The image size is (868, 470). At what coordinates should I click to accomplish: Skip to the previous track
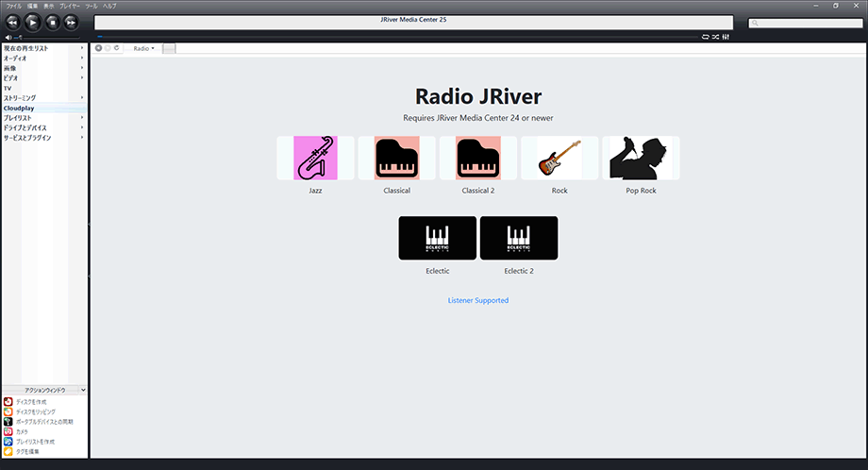tap(12, 22)
